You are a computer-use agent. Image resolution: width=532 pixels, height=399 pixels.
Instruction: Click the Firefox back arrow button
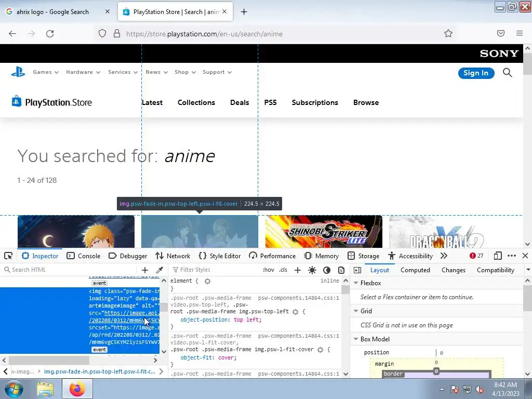tap(12, 34)
